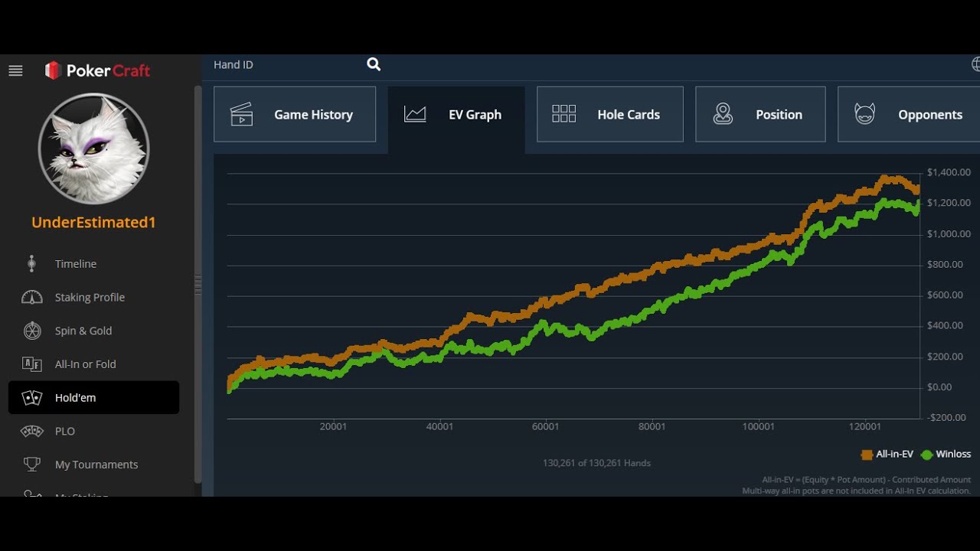The image size is (980, 551).
Task: Click the My Tournaments trophy icon
Action: click(x=31, y=465)
